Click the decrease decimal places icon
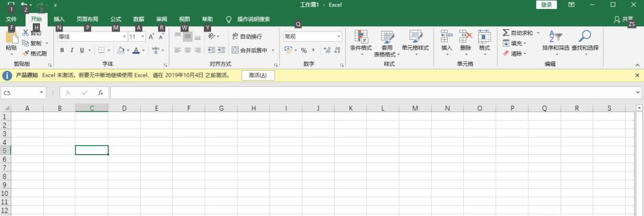Image resolution: width=644 pixels, height=216 pixels. (x=337, y=51)
